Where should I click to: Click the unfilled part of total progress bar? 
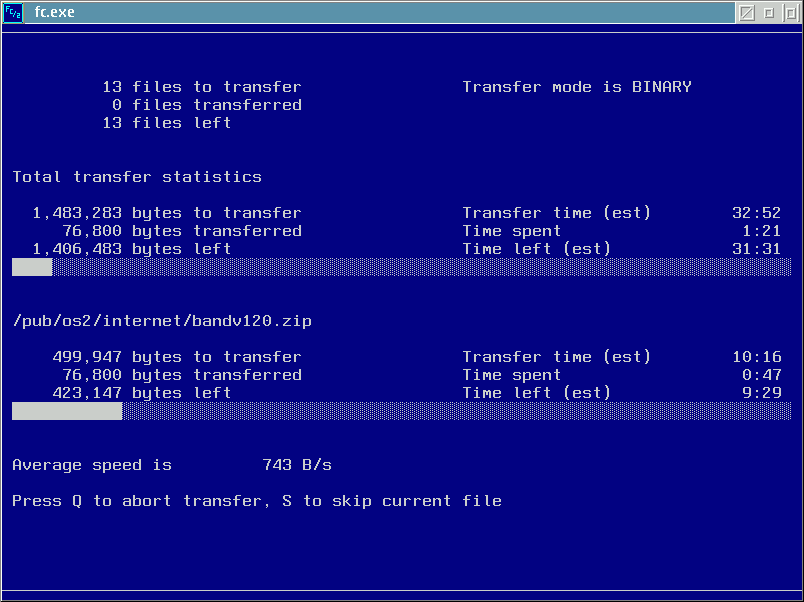(421, 267)
